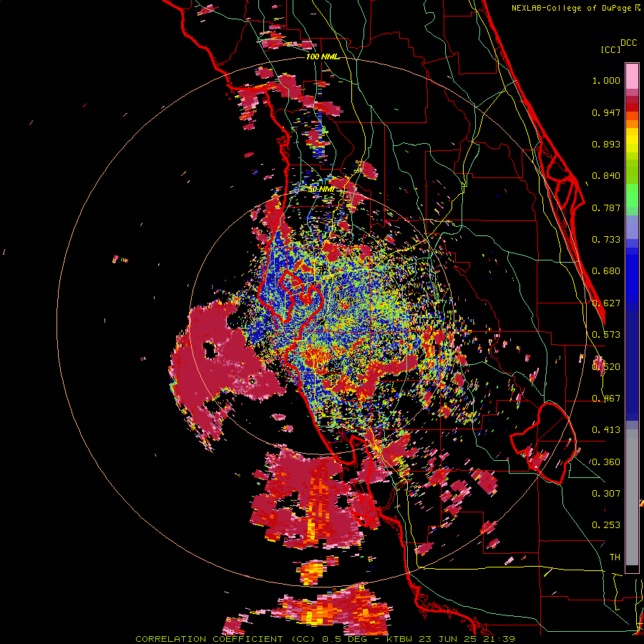Select the 1.000 legend value
The height and width of the screenshot is (644, 644).
click(606, 80)
